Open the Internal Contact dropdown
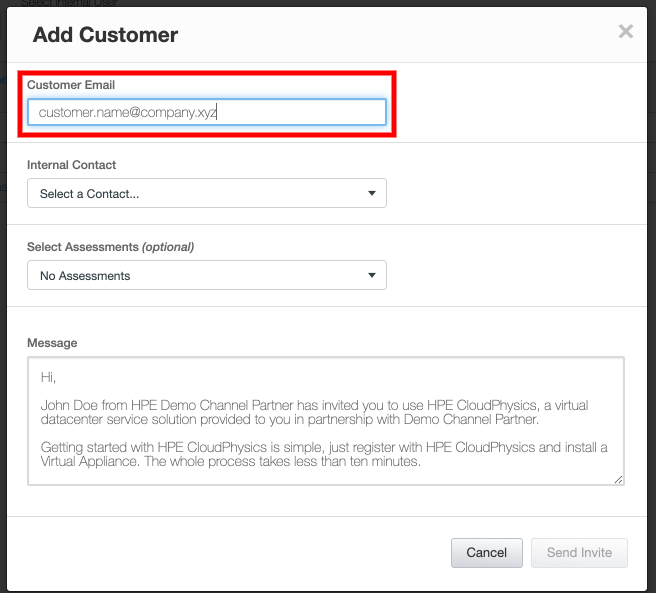This screenshot has height=593, width=656. [x=206, y=194]
